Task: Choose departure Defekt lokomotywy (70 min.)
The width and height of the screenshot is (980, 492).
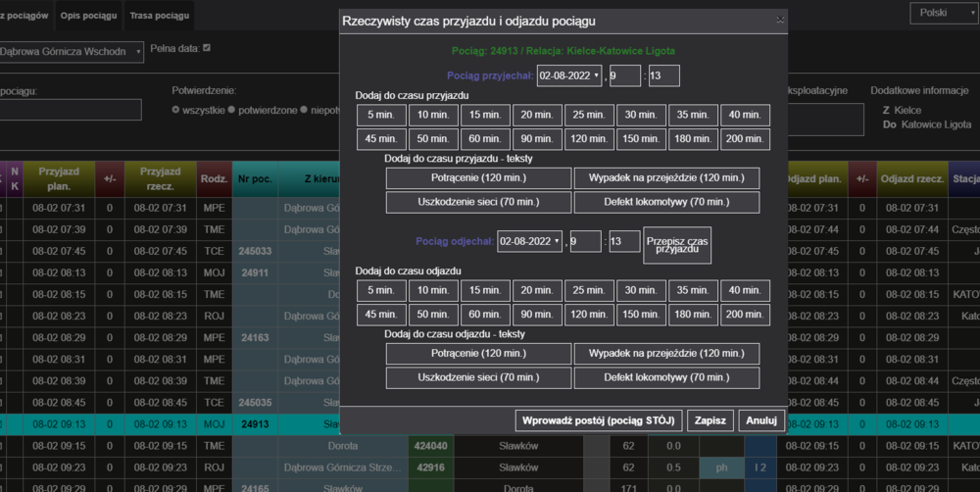Action: (666, 377)
